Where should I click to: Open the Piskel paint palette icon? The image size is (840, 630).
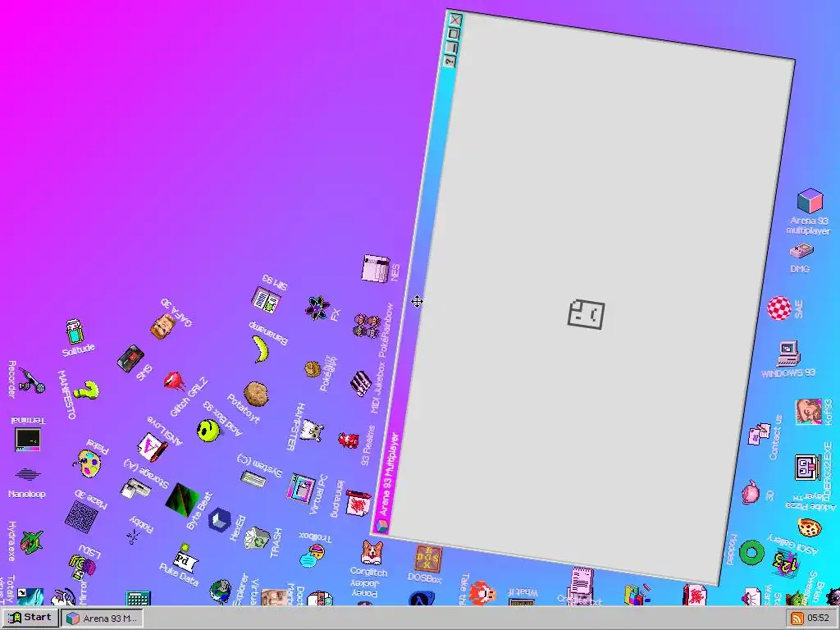(x=89, y=464)
